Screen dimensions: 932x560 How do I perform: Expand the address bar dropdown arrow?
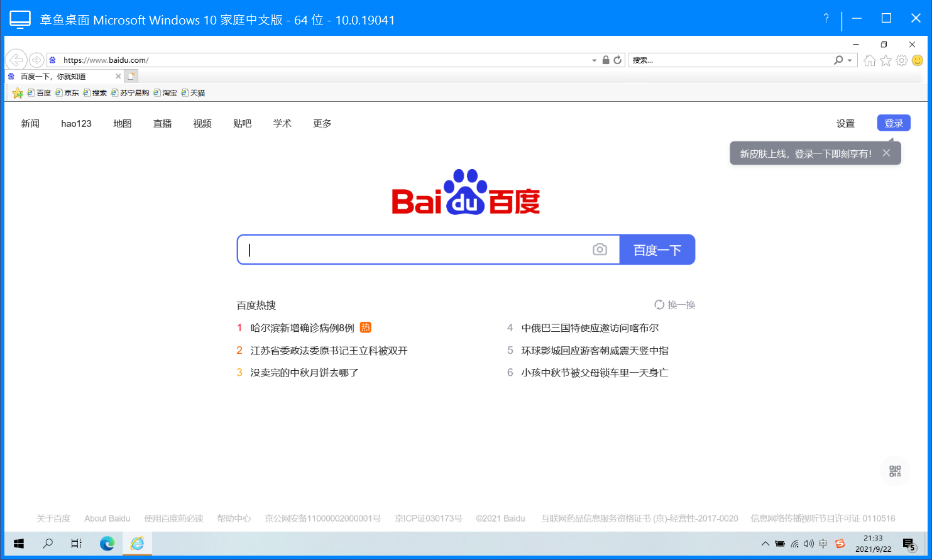(x=594, y=60)
